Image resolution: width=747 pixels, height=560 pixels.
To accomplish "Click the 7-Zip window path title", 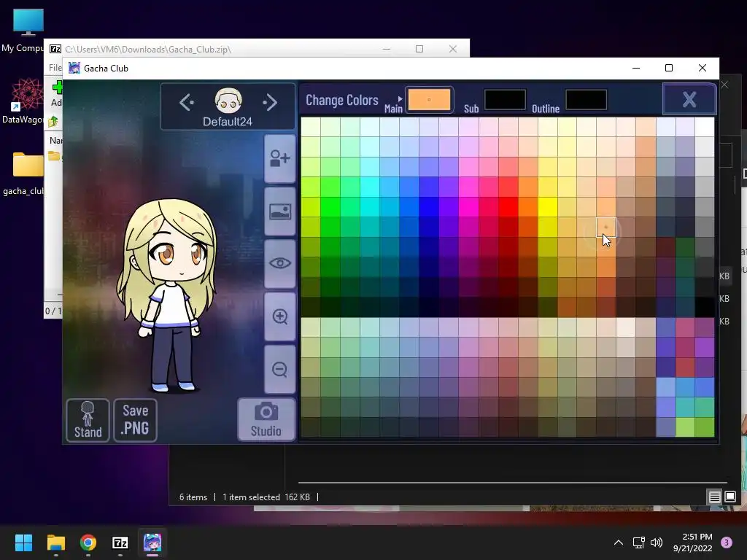I will (147, 49).
